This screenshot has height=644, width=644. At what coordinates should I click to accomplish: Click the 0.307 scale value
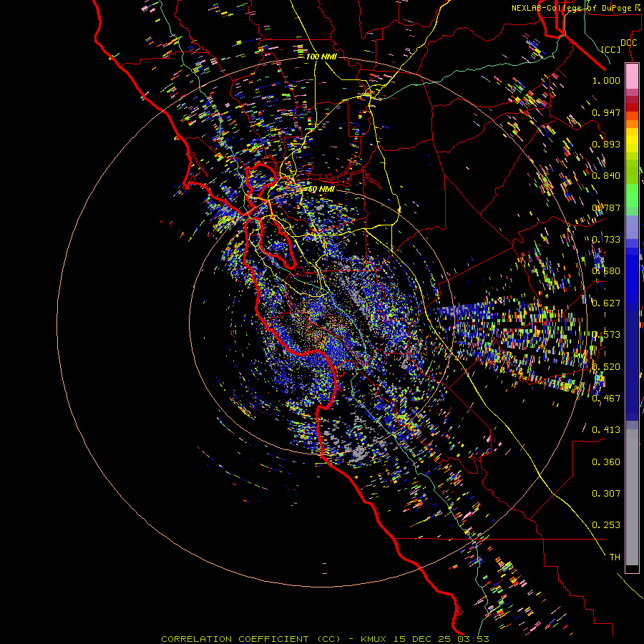606,494
